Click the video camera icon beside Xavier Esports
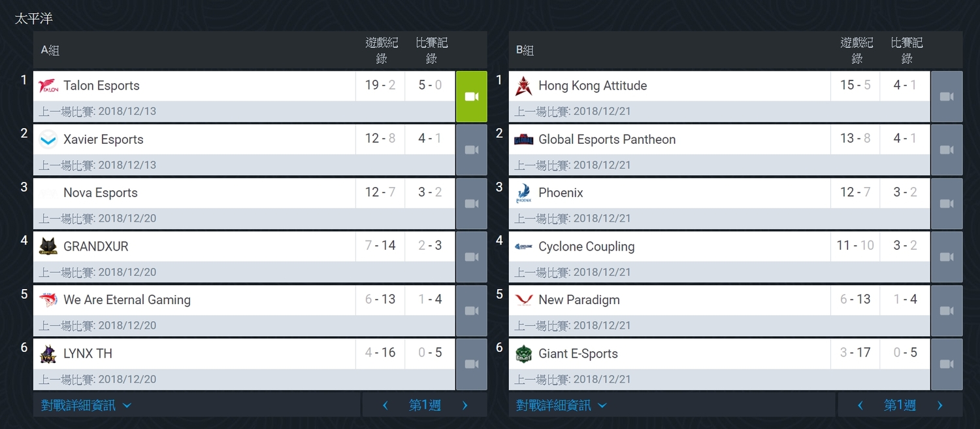Image resolution: width=980 pixels, height=429 pixels. point(472,150)
